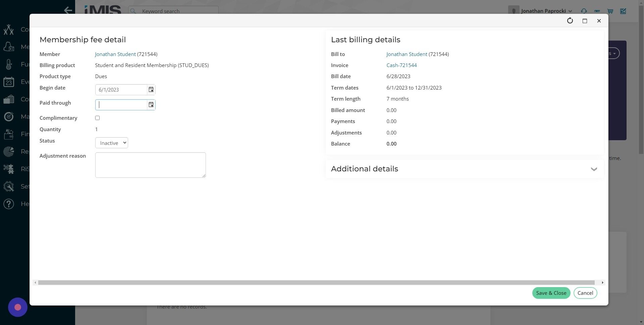The image size is (644, 325).
Task: Open the Marketing target sidebar icon
Action: (x=9, y=117)
